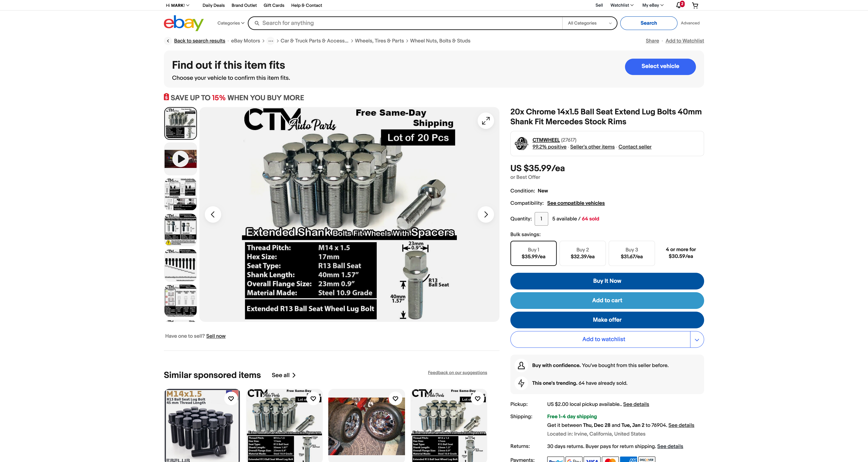Open eBay Motors breadcrumb
The width and height of the screenshot is (868, 462).
pyautogui.click(x=245, y=41)
